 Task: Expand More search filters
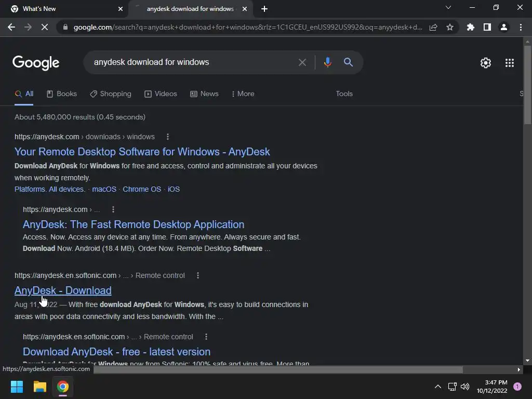coord(243,94)
